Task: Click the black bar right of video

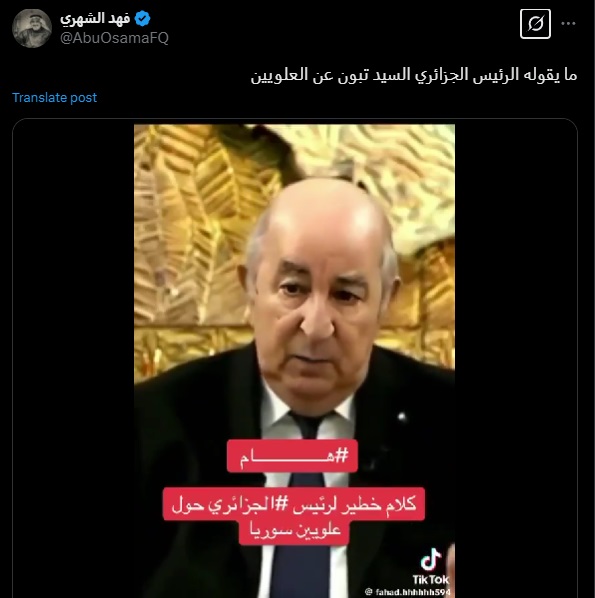Action: point(516,360)
